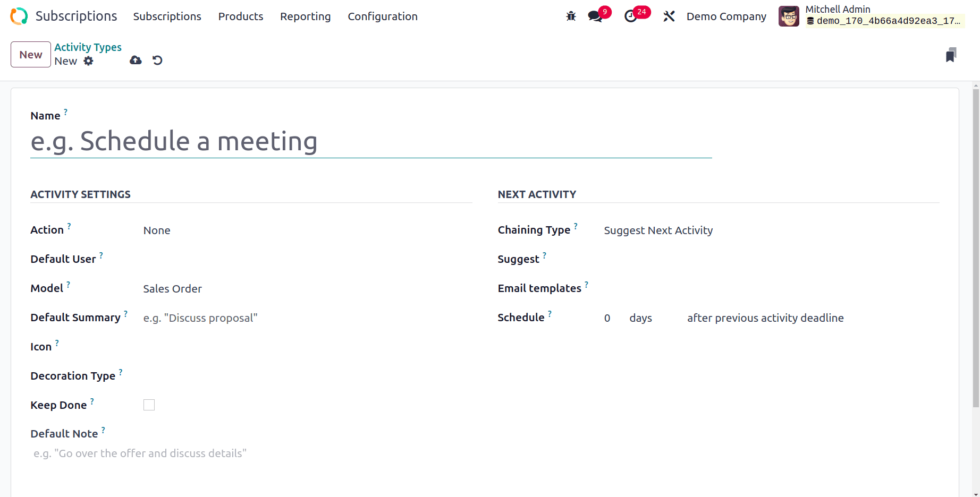Click the Default Summary text field

coord(303,318)
